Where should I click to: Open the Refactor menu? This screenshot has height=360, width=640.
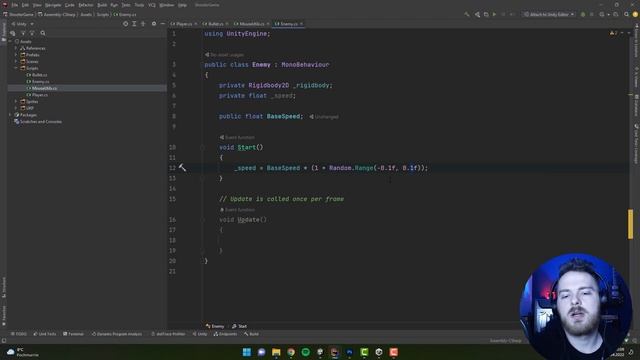(x=86, y=5)
